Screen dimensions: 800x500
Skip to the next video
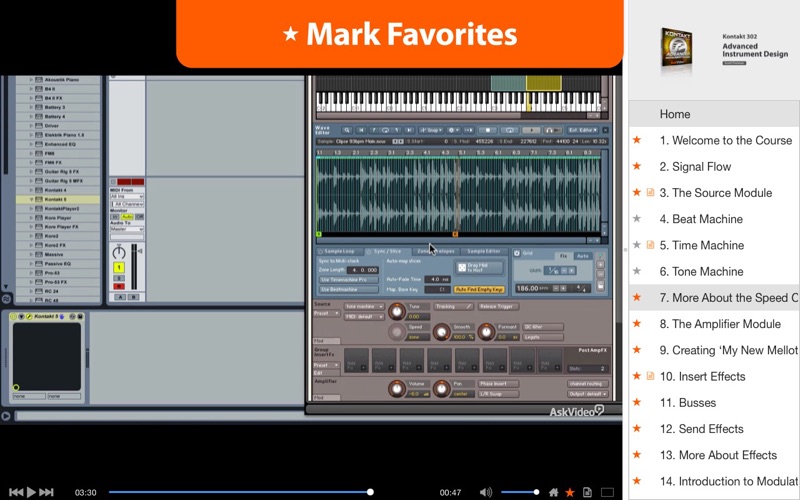coord(46,492)
